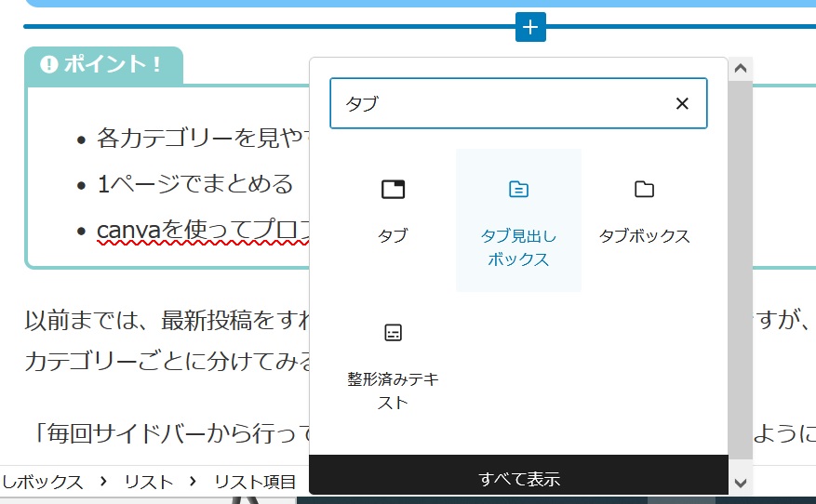The height and width of the screenshot is (504, 816).
Task: Go to しボックス in the breadcrumb
Action: click(x=43, y=482)
